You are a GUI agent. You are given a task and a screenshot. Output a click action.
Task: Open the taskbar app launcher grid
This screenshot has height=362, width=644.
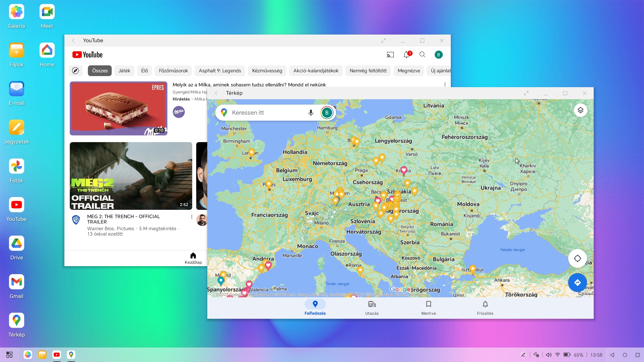click(9, 355)
